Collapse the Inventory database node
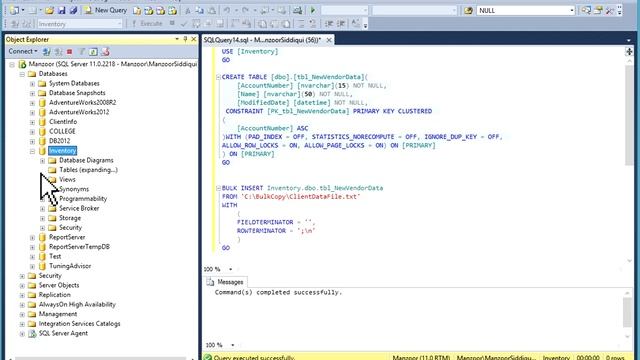 (32, 151)
